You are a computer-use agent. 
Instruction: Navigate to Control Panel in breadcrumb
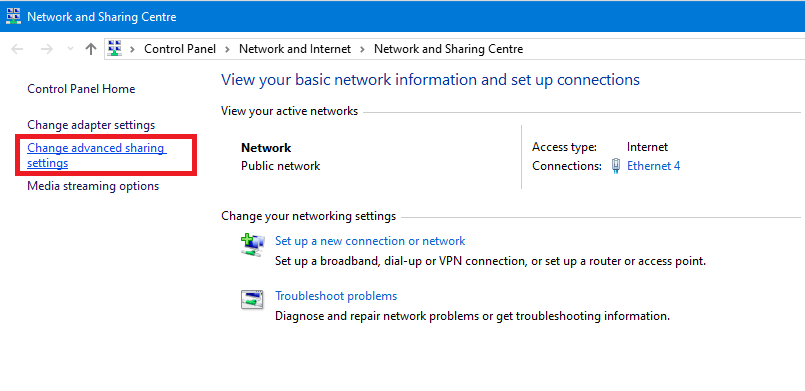180,49
